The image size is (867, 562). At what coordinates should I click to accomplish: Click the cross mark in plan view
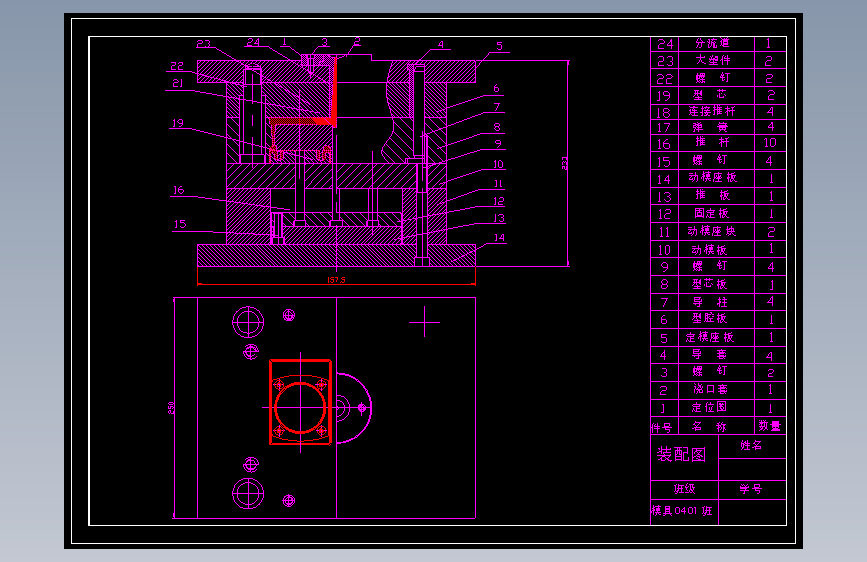coord(424,321)
